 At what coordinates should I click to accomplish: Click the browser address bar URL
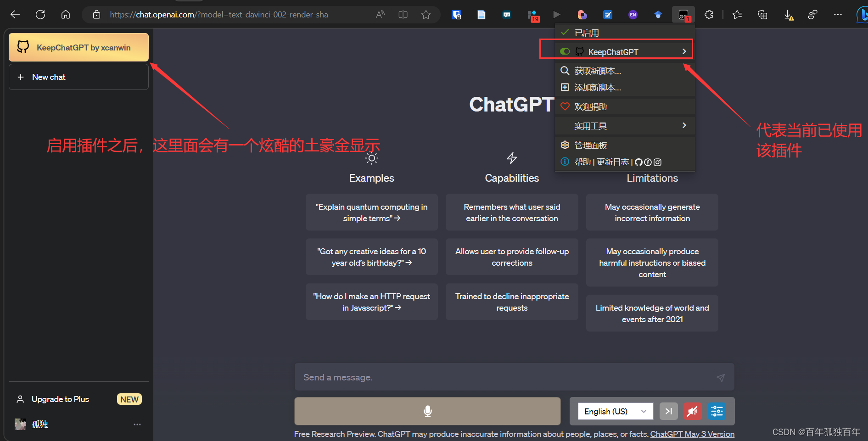coord(219,15)
